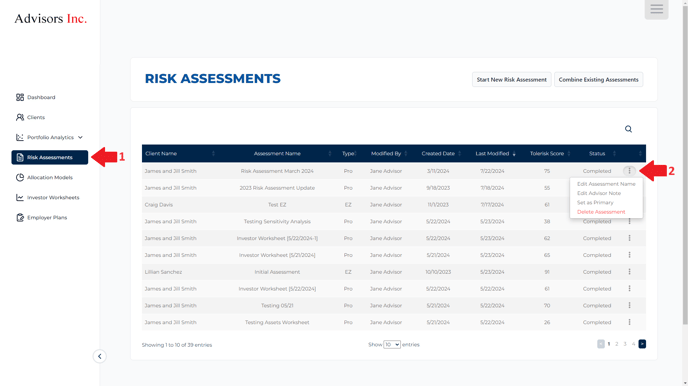Sort by Last Modified column header
688x386 pixels.
click(492, 154)
